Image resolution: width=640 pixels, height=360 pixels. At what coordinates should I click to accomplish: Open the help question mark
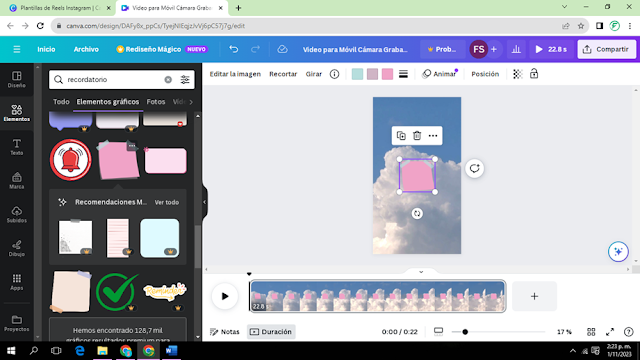pyautogui.click(x=629, y=332)
